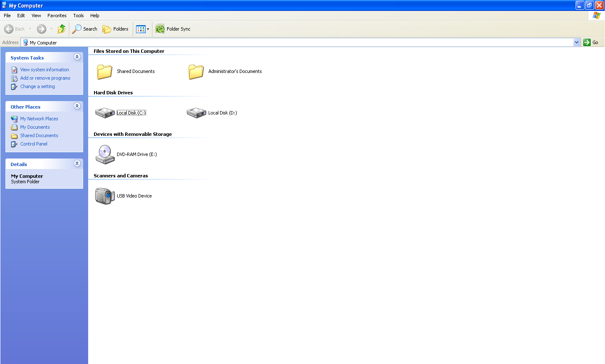Click the "Local Disk (D:)" label
Viewport: 605px width, 364px height.
point(223,113)
